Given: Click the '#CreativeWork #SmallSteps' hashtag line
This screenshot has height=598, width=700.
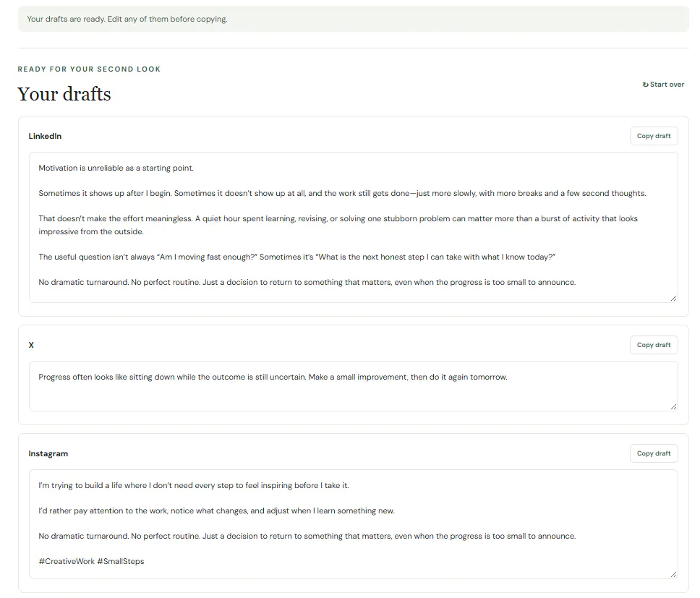Looking at the screenshot, I should click(92, 561).
